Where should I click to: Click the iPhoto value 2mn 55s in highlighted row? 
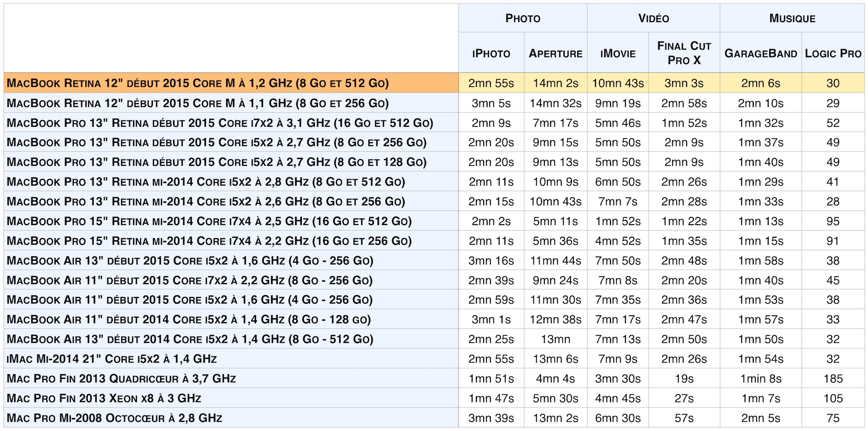point(491,83)
